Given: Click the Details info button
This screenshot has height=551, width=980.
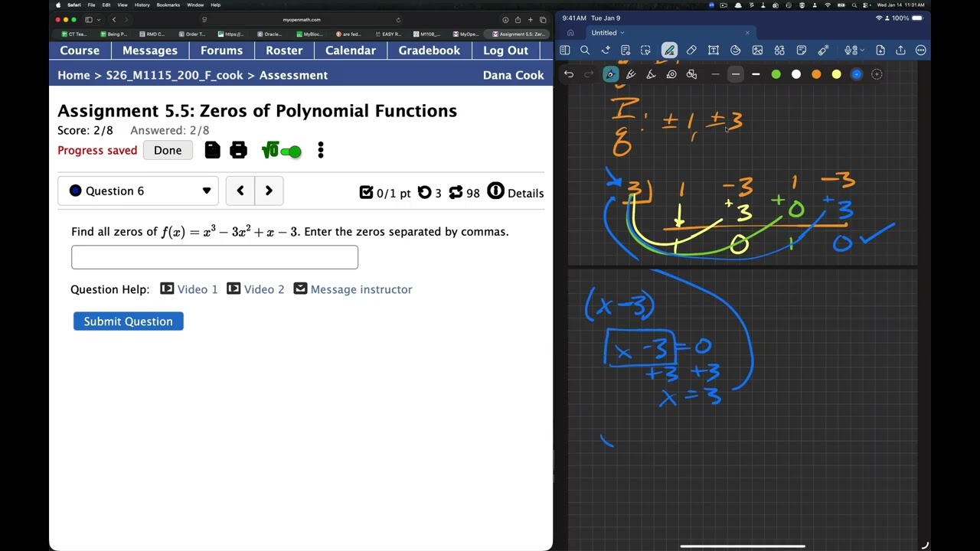Looking at the screenshot, I should click(x=515, y=192).
